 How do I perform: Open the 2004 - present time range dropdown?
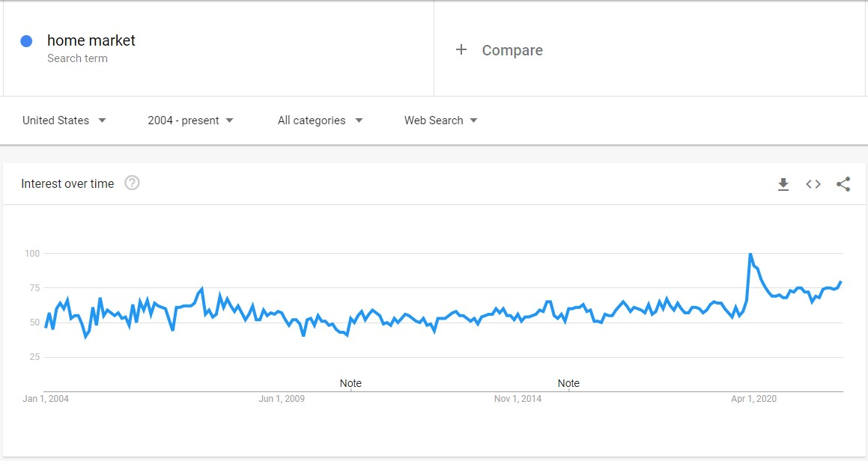[x=190, y=120]
